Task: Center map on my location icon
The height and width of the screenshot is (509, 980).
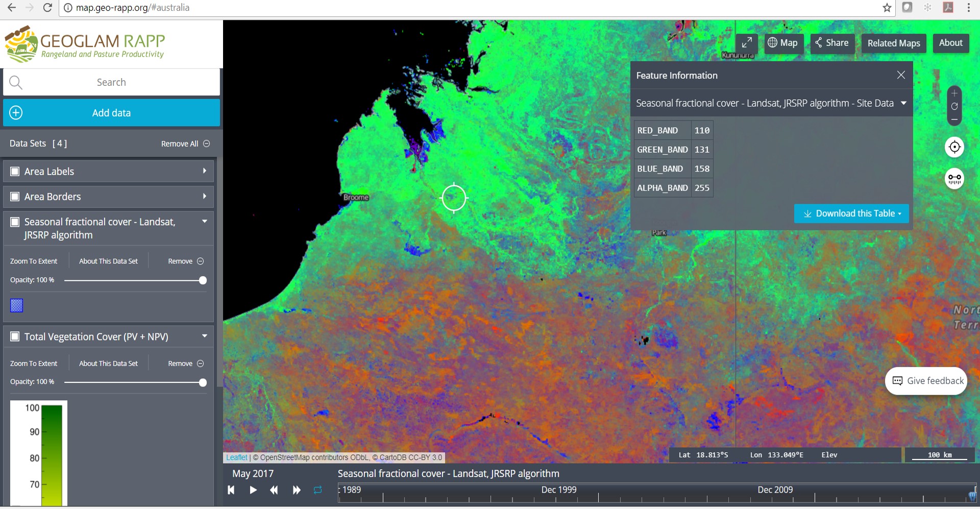Action: [x=954, y=147]
